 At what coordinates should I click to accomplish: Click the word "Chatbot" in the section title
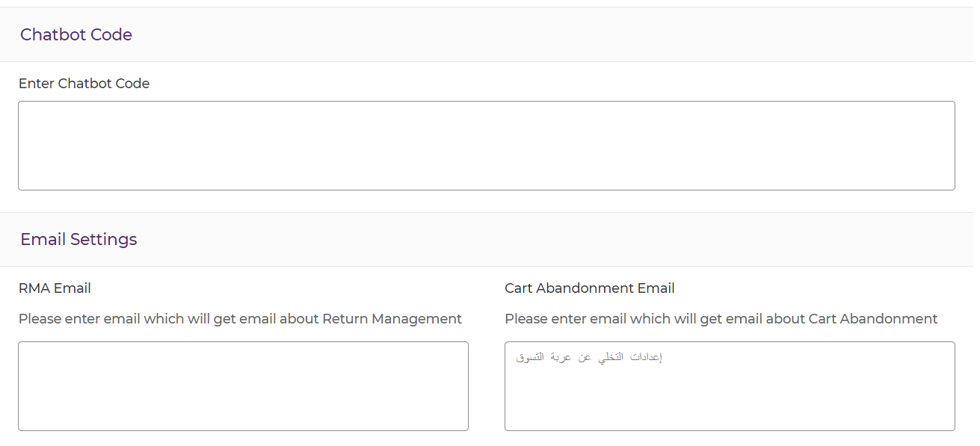pyautogui.click(x=52, y=34)
